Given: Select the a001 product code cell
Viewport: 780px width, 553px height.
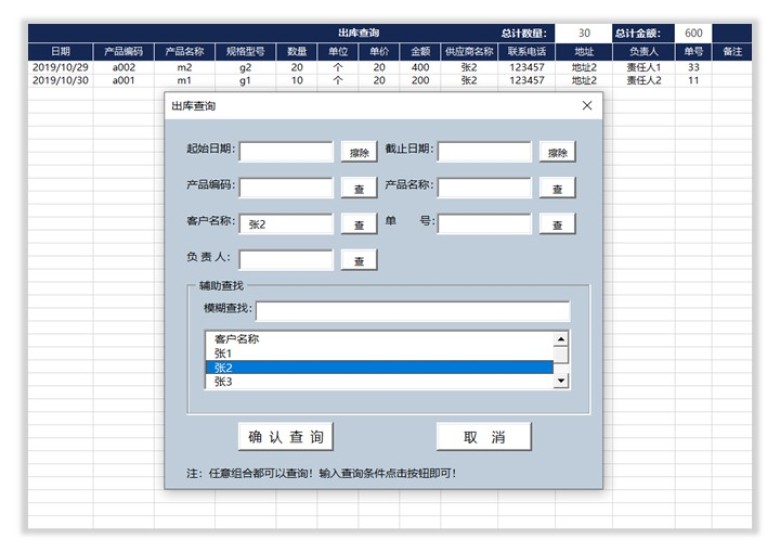Looking at the screenshot, I should click(x=123, y=80).
